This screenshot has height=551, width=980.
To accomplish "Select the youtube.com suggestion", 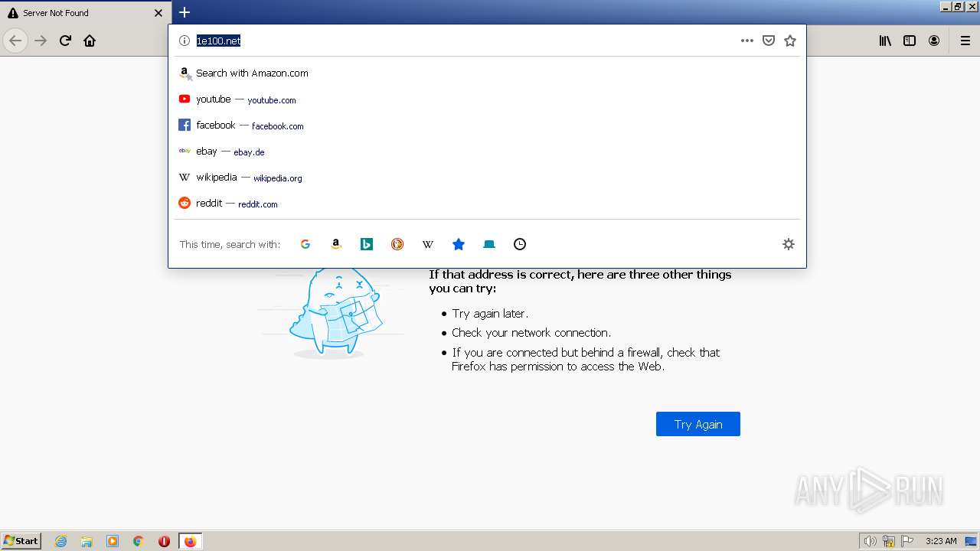I will coord(487,99).
